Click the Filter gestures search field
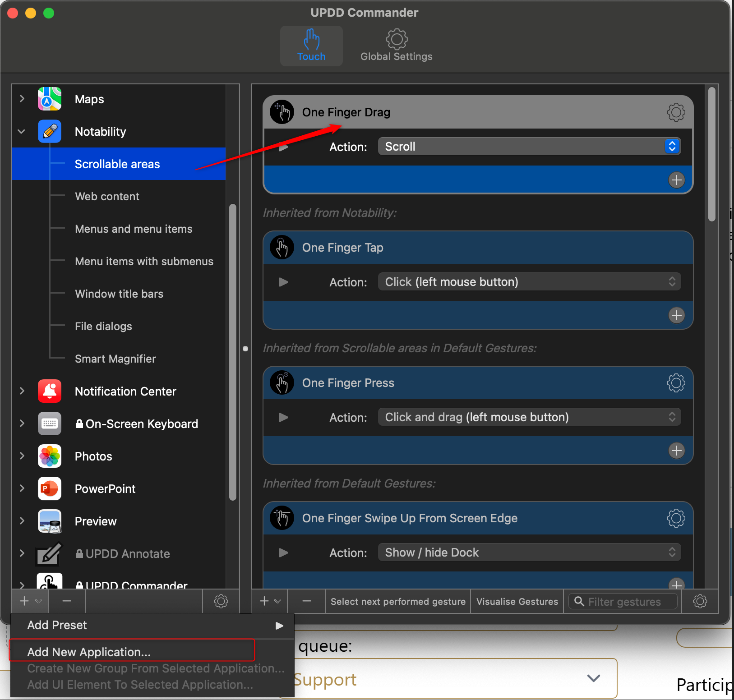This screenshot has width=734, height=700. click(x=624, y=602)
